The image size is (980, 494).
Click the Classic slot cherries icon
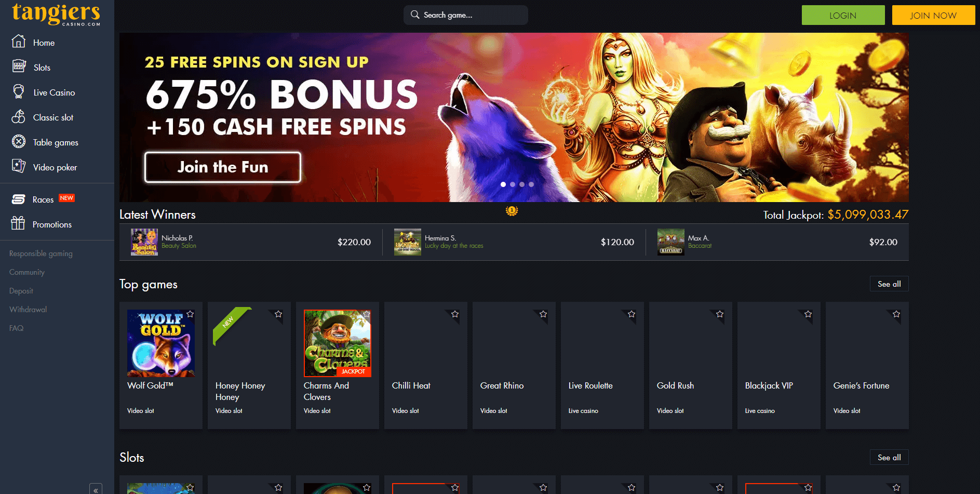tap(18, 116)
